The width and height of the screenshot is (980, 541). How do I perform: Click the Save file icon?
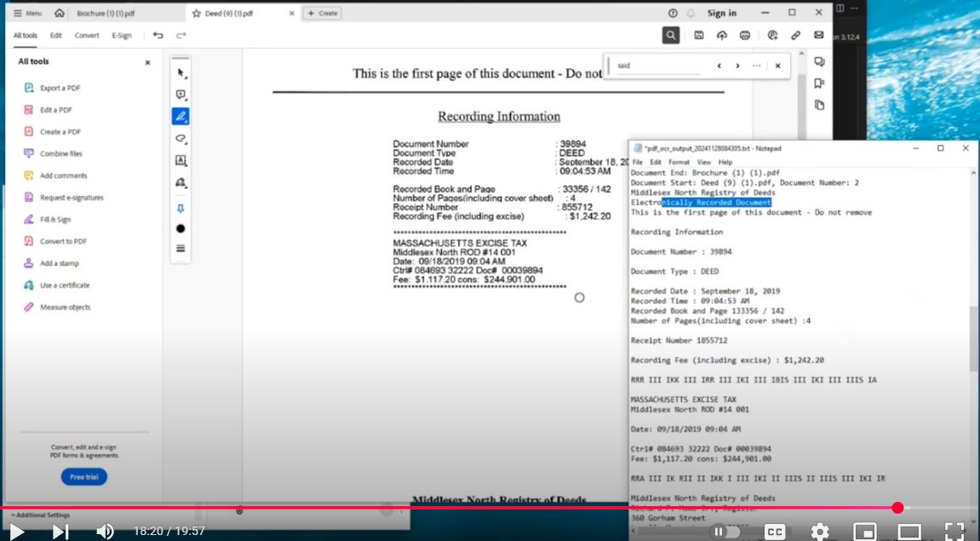pyautogui.click(x=699, y=36)
